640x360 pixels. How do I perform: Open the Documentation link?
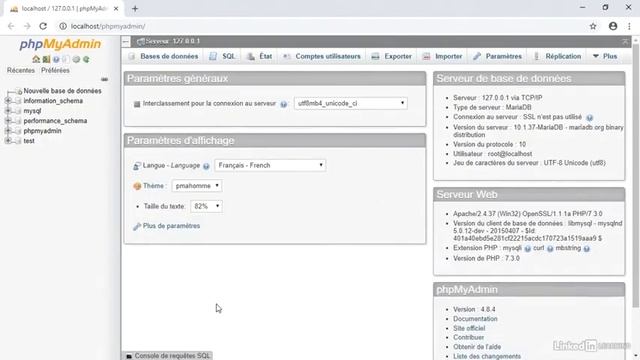[x=475, y=319]
